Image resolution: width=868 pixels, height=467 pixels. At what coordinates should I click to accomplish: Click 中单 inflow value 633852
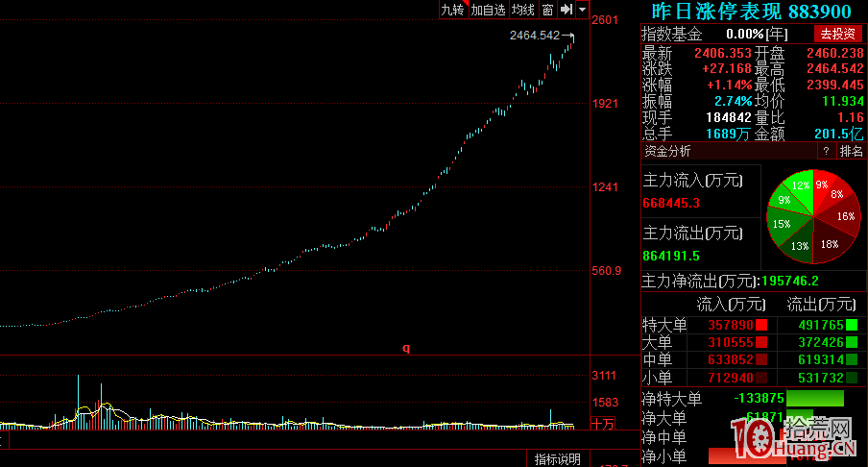coord(731,360)
